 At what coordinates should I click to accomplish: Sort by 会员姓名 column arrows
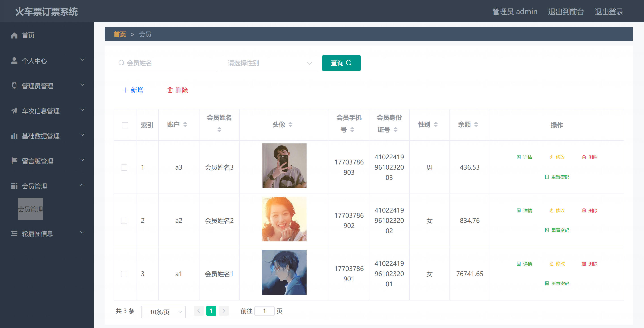pos(219,129)
